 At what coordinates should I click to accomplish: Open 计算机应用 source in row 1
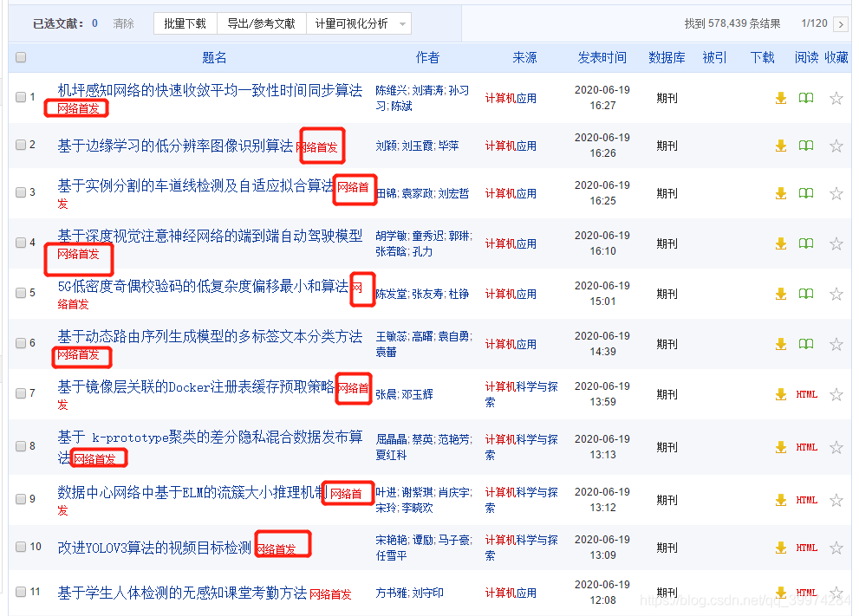(x=511, y=99)
